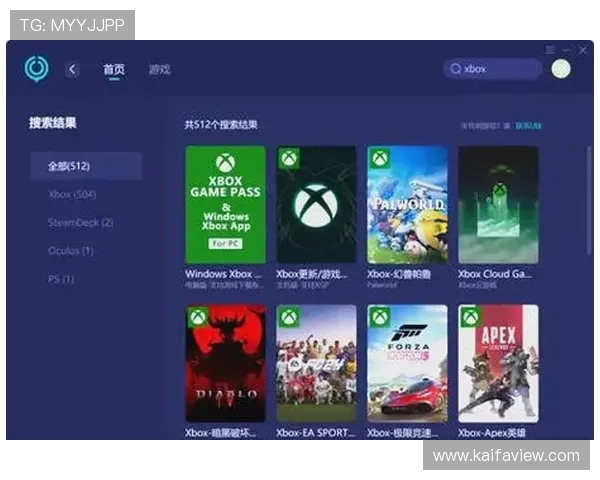
Task: Click the 'Xbox更新/游戏...' title text
Action: click(x=312, y=274)
